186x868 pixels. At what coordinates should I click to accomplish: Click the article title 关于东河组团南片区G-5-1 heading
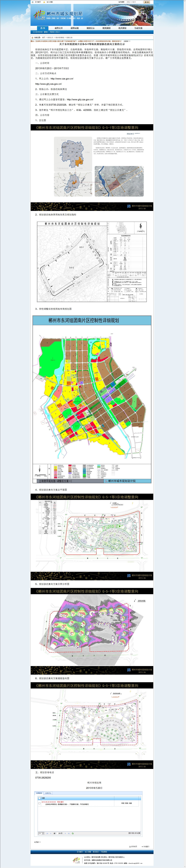pyautogui.click(x=92, y=44)
